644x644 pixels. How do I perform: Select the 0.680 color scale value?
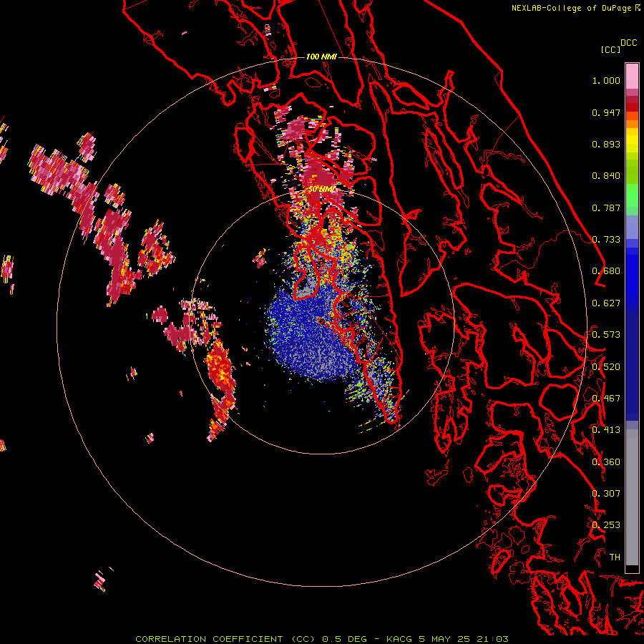606,271
